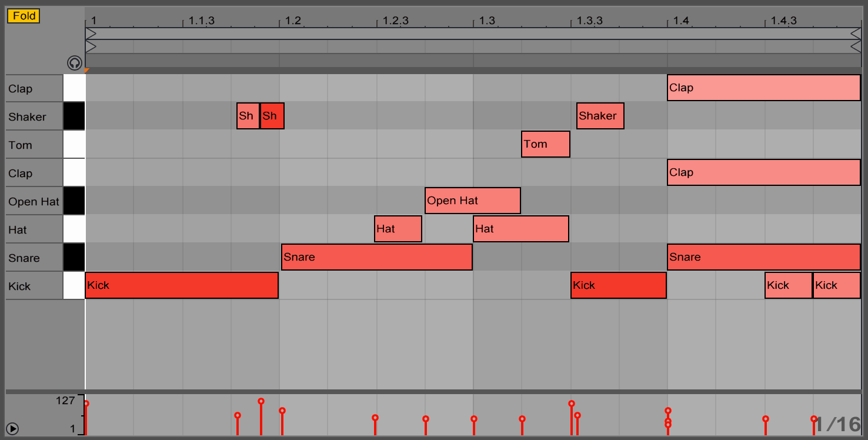
Task: Click ruler marker 1.4.3
Action: (783, 21)
